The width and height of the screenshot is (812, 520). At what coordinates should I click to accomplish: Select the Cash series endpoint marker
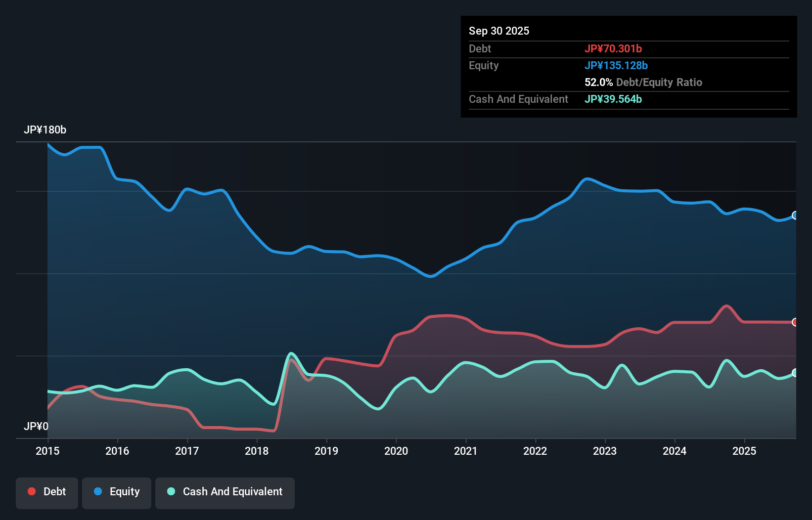tap(795, 372)
